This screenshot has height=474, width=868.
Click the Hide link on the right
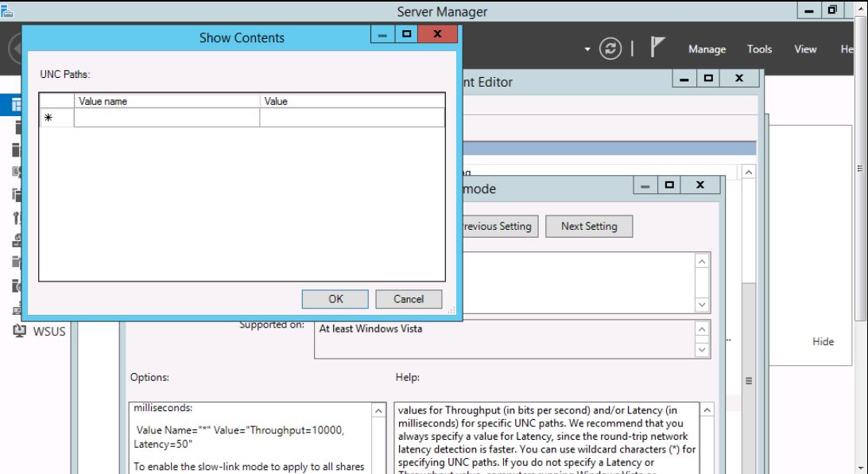click(823, 341)
